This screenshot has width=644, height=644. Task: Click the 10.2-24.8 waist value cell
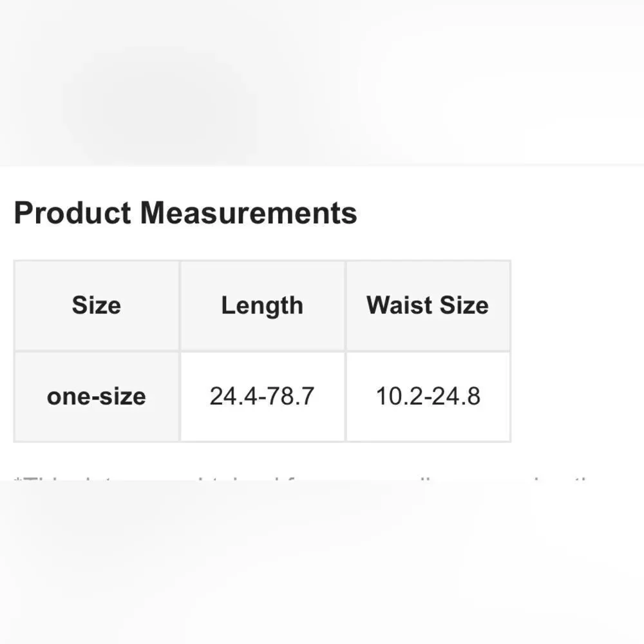(x=428, y=396)
